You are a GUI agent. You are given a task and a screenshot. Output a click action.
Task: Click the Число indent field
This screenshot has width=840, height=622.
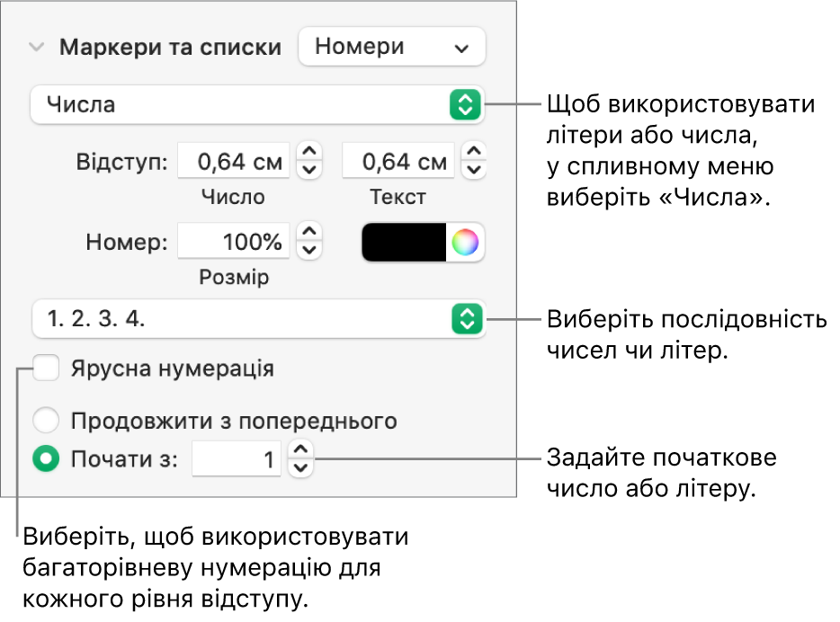pyautogui.click(x=234, y=162)
